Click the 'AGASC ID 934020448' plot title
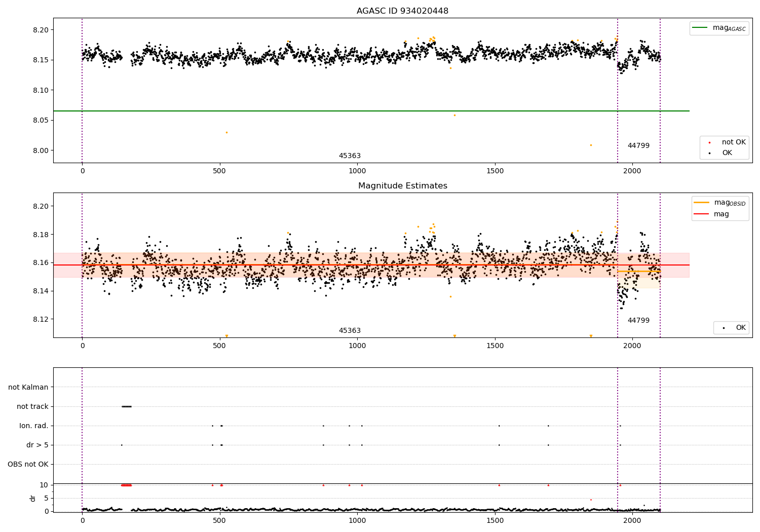The width and height of the screenshot is (760, 532). (x=402, y=11)
